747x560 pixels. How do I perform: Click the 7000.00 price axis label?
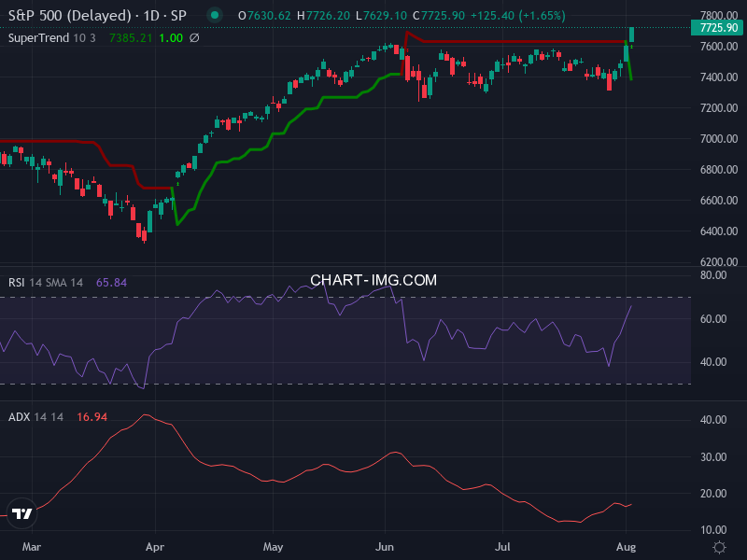(x=719, y=138)
